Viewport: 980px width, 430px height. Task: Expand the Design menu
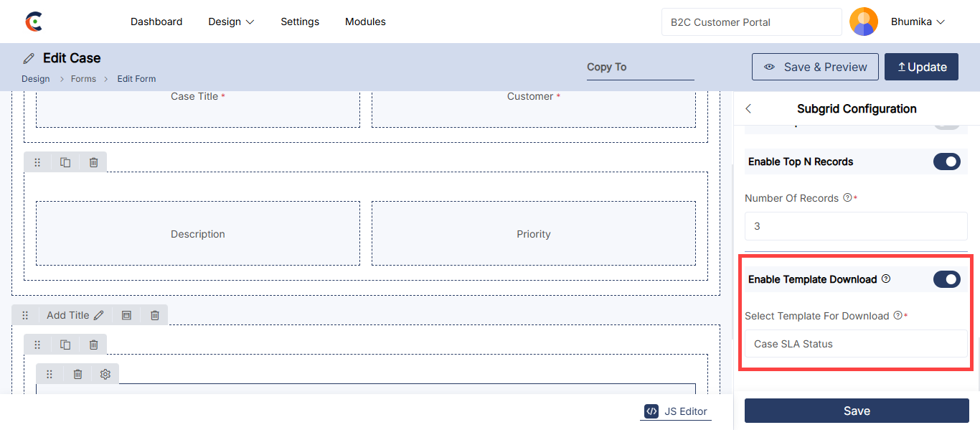point(231,22)
